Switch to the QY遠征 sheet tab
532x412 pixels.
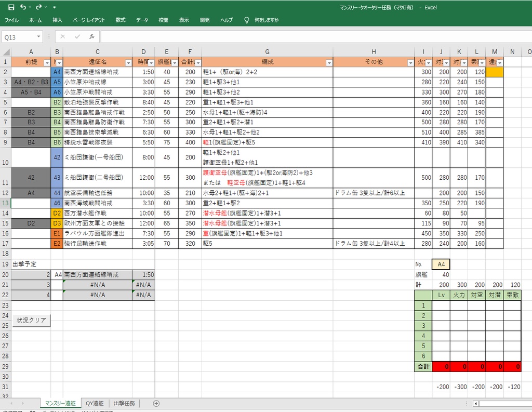tap(95, 403)
